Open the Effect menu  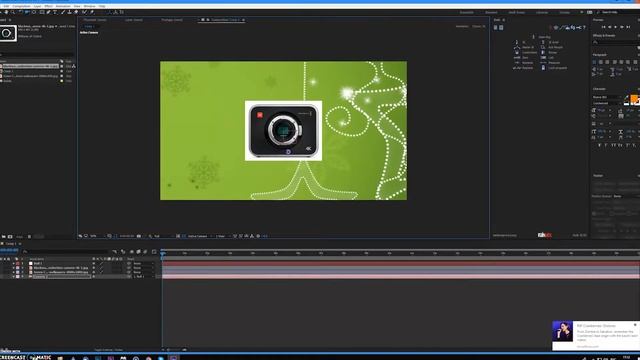pos(48,6)
